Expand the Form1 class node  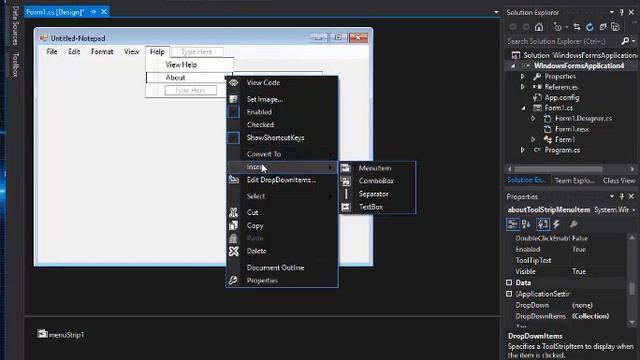(533, 140)
